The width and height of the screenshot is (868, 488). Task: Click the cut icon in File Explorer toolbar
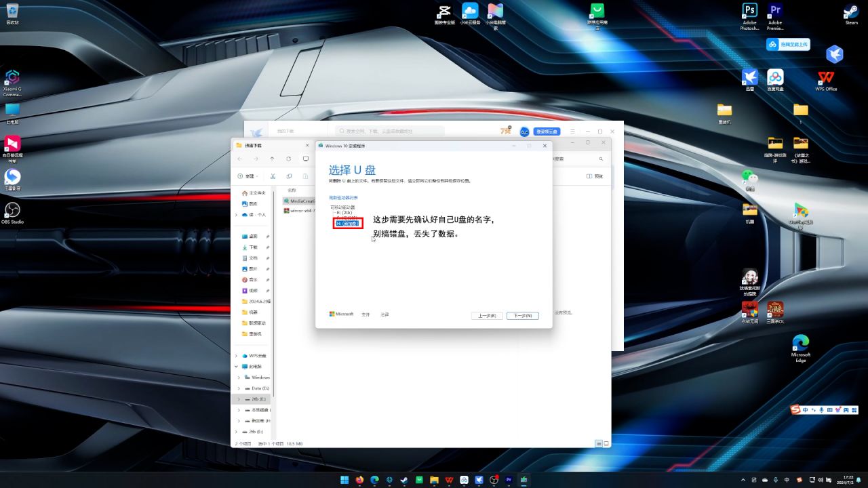[273, 176]
